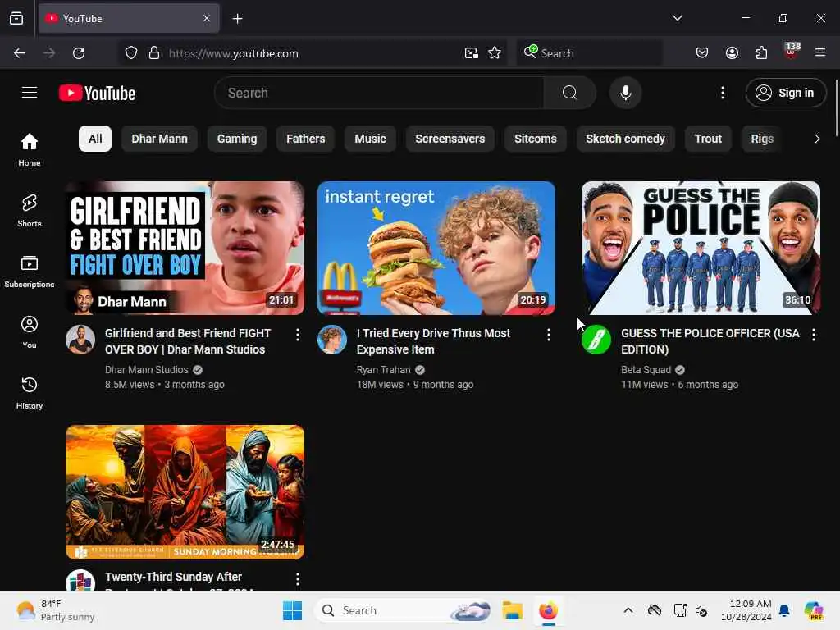Open File Explorer from taskbar
The height and width of the screenshot is (630, 840).
pyautogui.click(x=512, y=610)
